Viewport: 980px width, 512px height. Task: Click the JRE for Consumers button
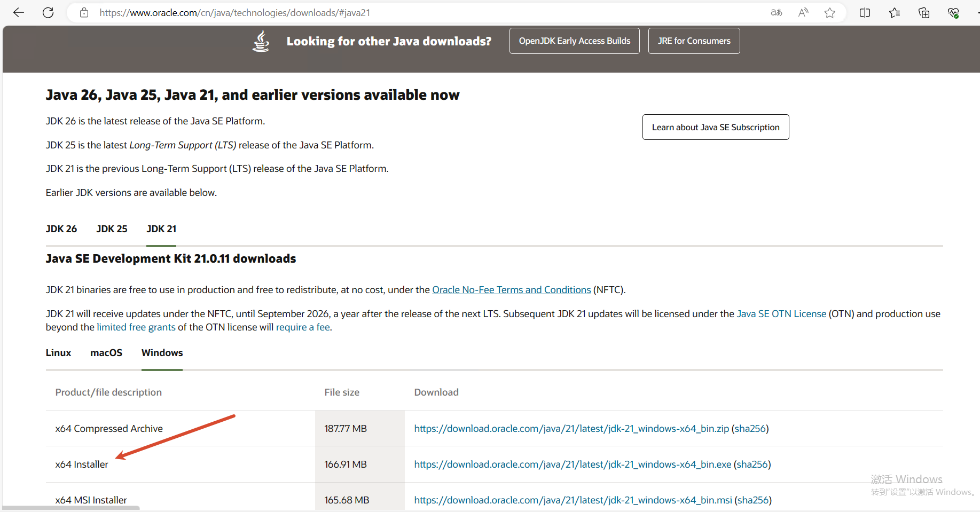pyautogui.click(x=694, y=41)
